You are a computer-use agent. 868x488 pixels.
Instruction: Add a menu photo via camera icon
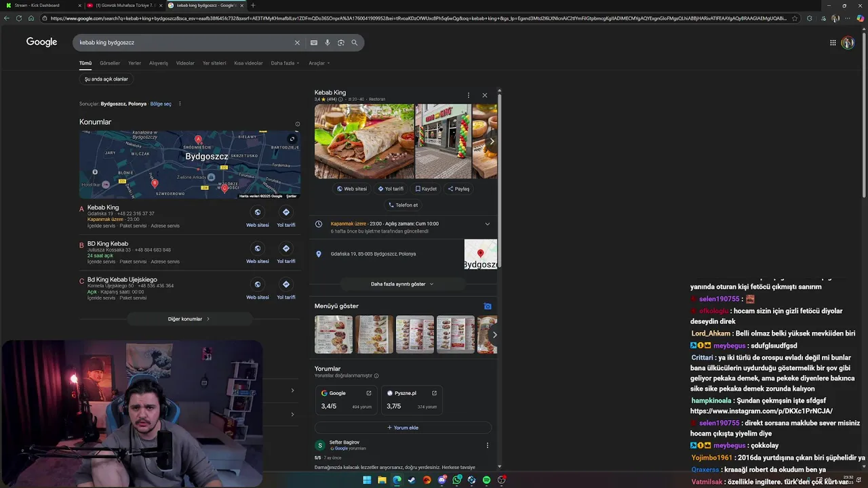click(487, 306)
